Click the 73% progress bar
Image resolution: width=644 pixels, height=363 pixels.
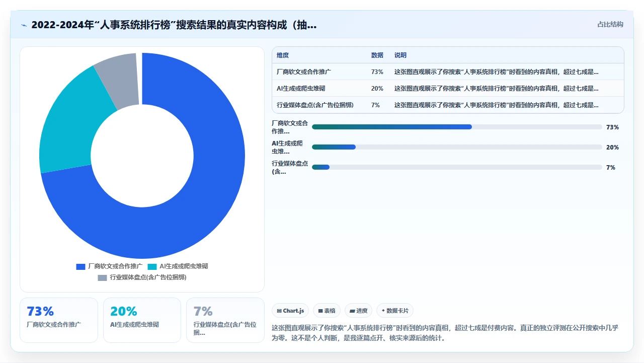(457, 127)
